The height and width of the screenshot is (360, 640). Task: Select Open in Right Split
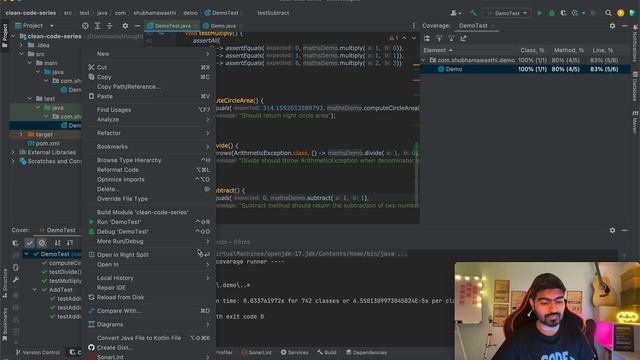click(149, 255)
